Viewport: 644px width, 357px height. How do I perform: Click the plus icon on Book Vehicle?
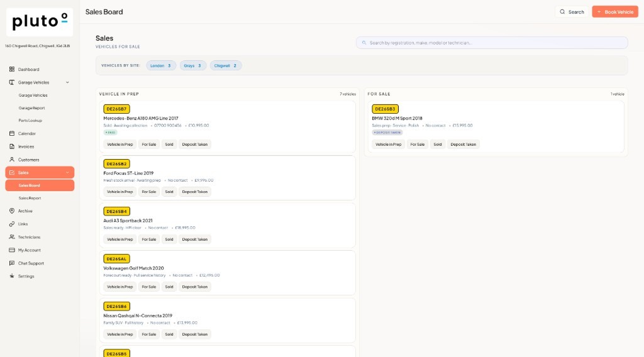(x=599, y=12)
